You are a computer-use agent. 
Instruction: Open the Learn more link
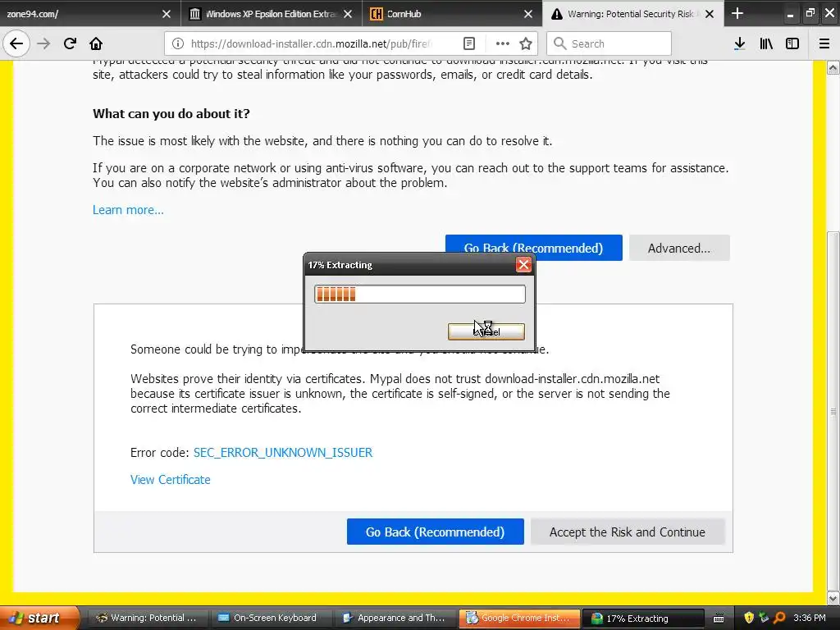[128, 209]
